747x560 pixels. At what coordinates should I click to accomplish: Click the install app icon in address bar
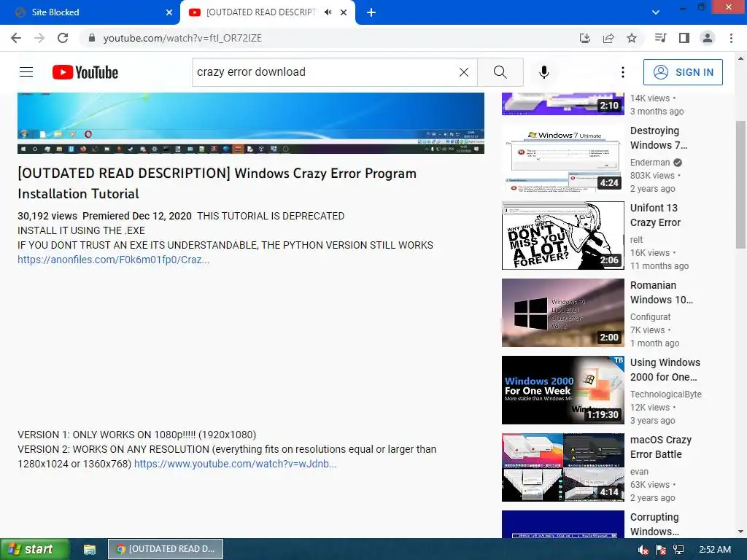click(x=584, y=38)
